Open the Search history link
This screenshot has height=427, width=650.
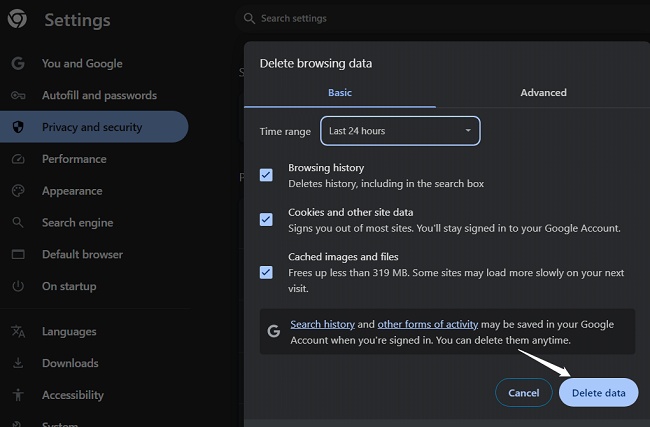(x=323, y=324)
